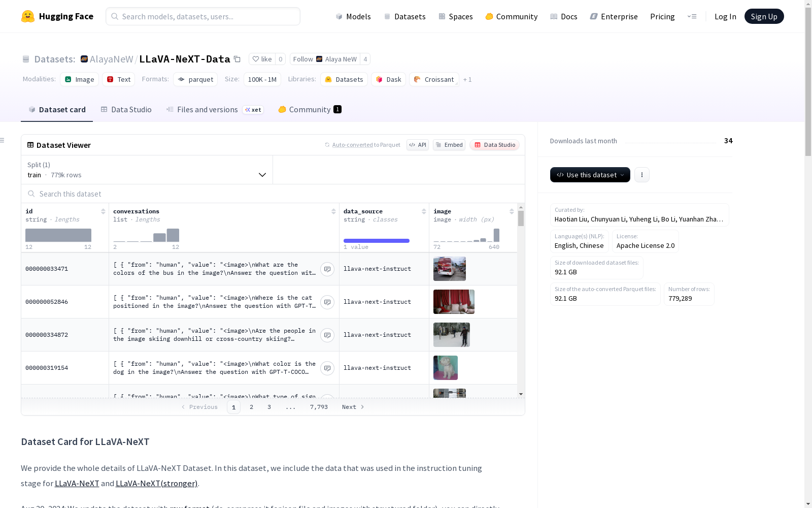Select the Image modality tag
The image size is (812, 508).
80,79
